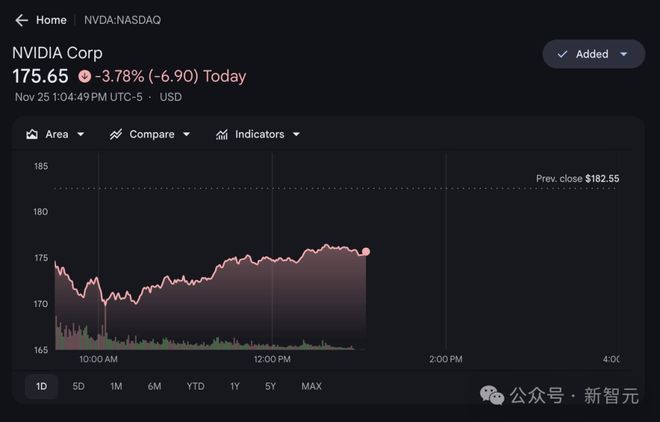Open the Added button dropdown caret
Image resolution: width=660 pixels, height=422 pixels.
tap(624, 54)
